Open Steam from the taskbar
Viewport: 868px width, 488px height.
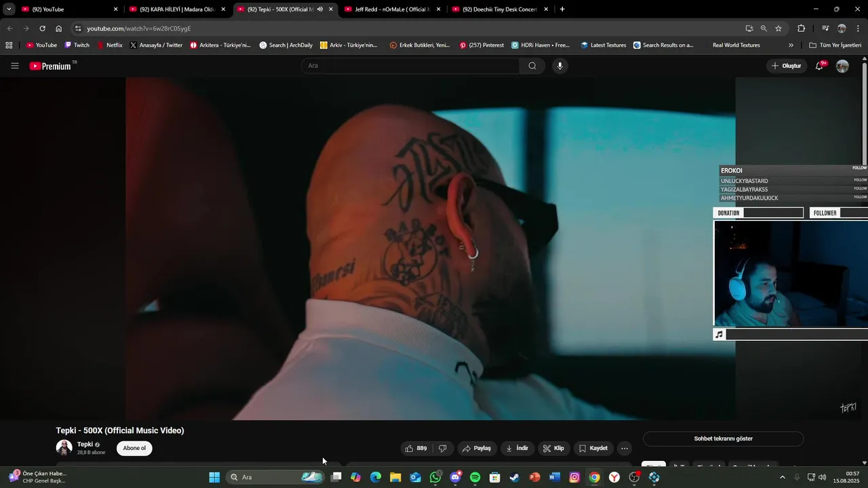(x=515, y=477)
